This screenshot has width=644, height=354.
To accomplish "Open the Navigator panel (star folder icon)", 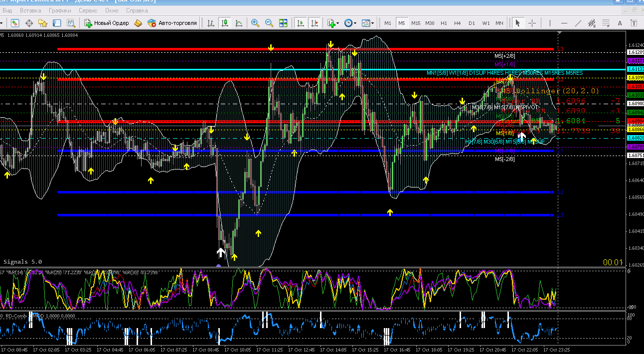I will (x=43, y=23).
